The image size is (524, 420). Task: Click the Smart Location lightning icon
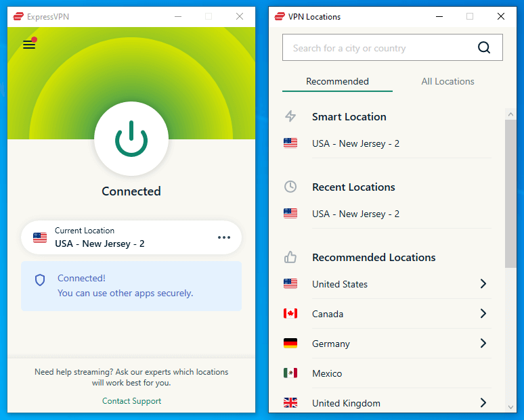pyautogui.click(x=290, y=116)
